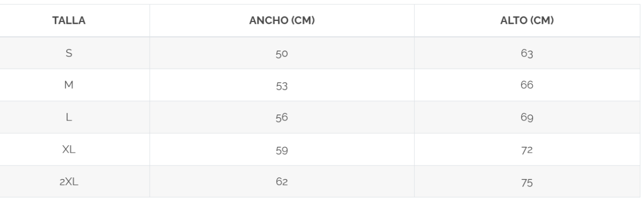Viewport: 644px width, 200px height.
Task: Click width value 62 for size 2XL
Action: click(282, 182)
